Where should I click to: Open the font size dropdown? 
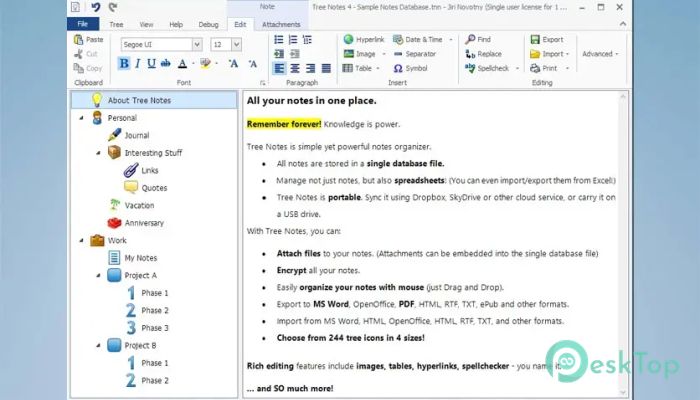[x=237, y=44]
